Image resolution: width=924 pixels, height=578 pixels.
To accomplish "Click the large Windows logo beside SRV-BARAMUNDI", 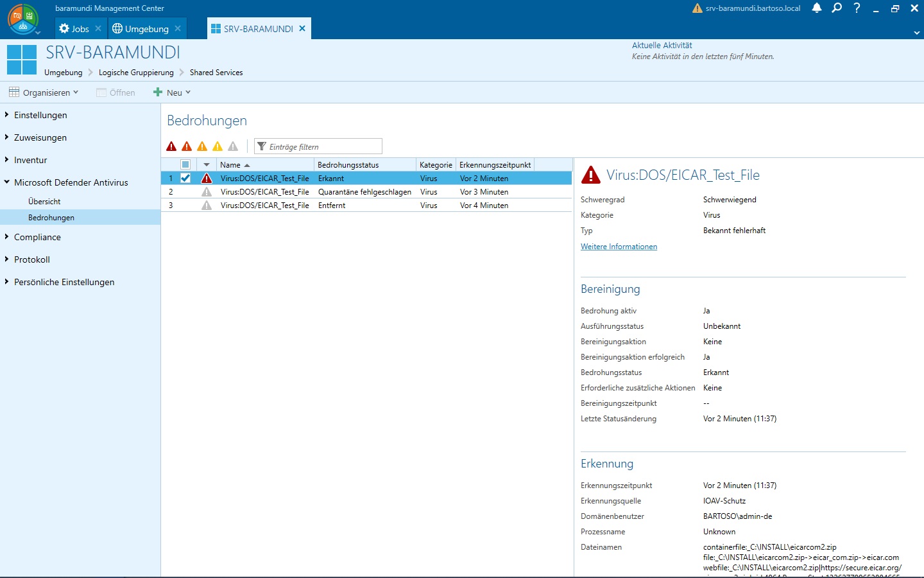I will click(22, 60).
